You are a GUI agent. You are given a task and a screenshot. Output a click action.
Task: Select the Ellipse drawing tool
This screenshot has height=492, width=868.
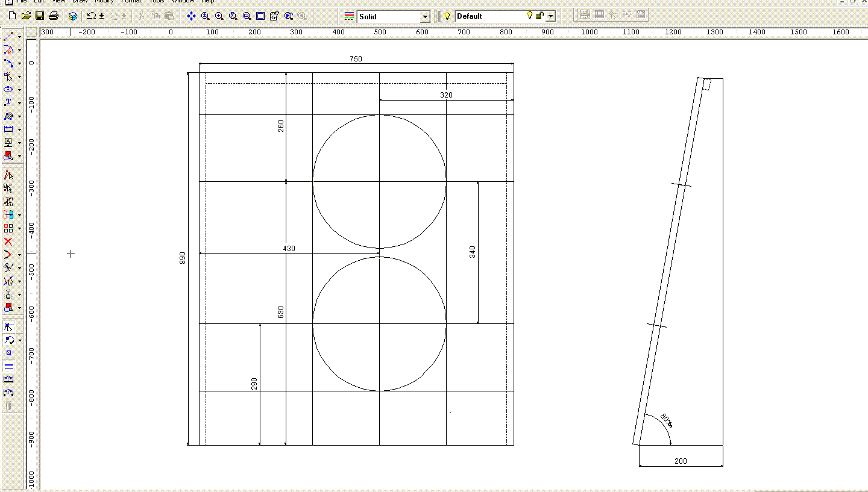click(8, 89)
